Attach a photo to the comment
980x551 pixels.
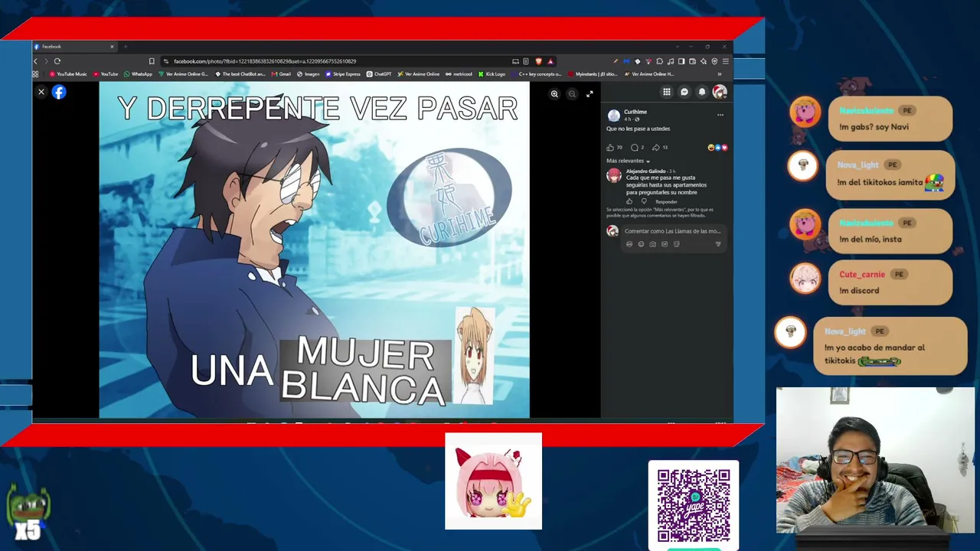point(652,244)
